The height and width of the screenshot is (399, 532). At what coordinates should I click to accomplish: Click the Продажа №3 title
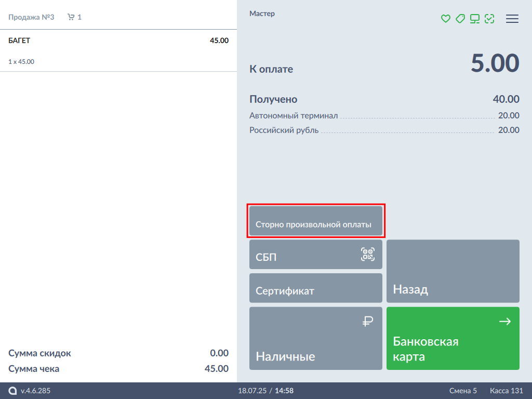coord(31,17)
